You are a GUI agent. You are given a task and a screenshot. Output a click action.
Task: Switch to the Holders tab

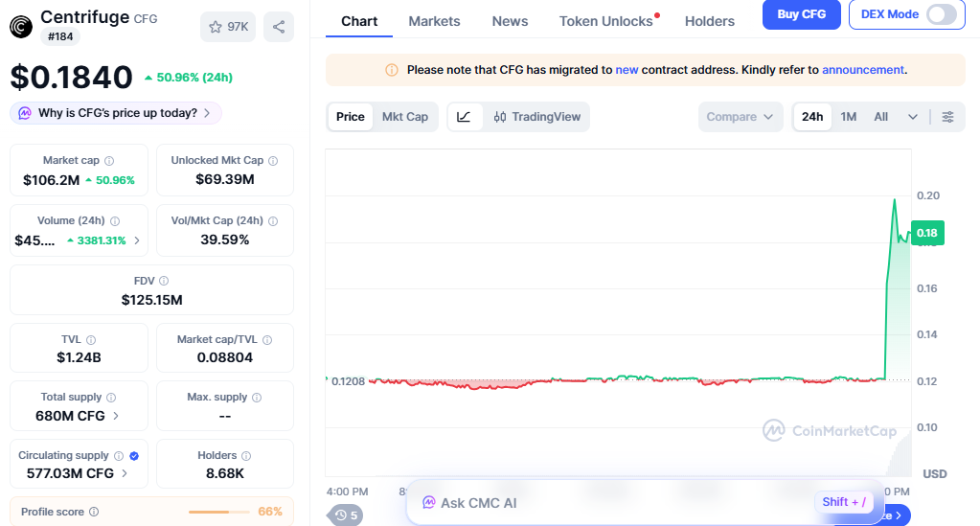[710, 21]
